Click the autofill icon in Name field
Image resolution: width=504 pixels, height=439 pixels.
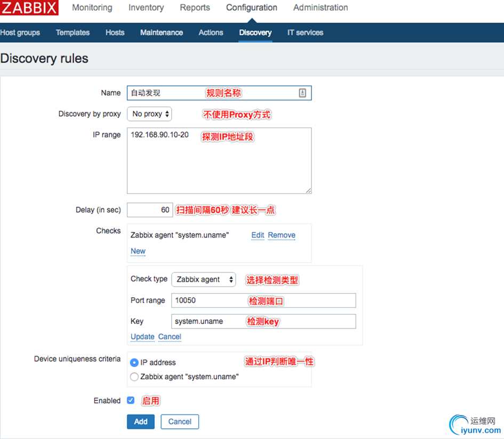[302, 93]
